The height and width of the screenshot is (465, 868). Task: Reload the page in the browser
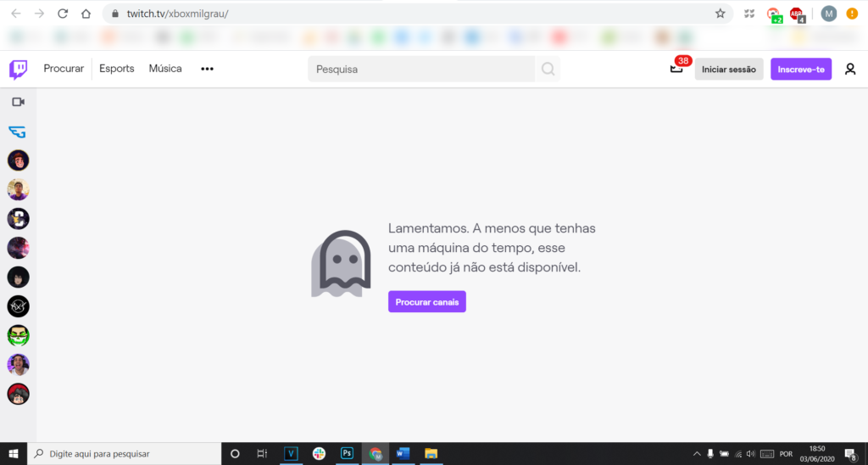(x=62, y=14)
